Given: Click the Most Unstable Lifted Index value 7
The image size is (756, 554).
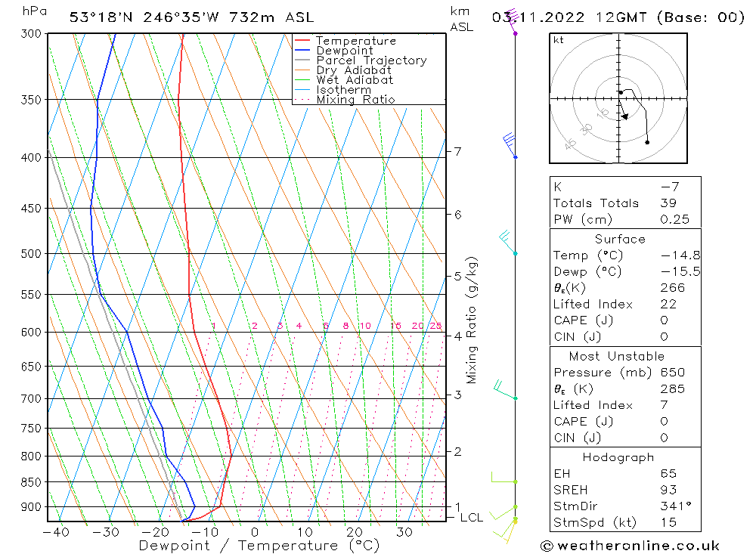Looking at the screenshot, I should pos(664,405).
